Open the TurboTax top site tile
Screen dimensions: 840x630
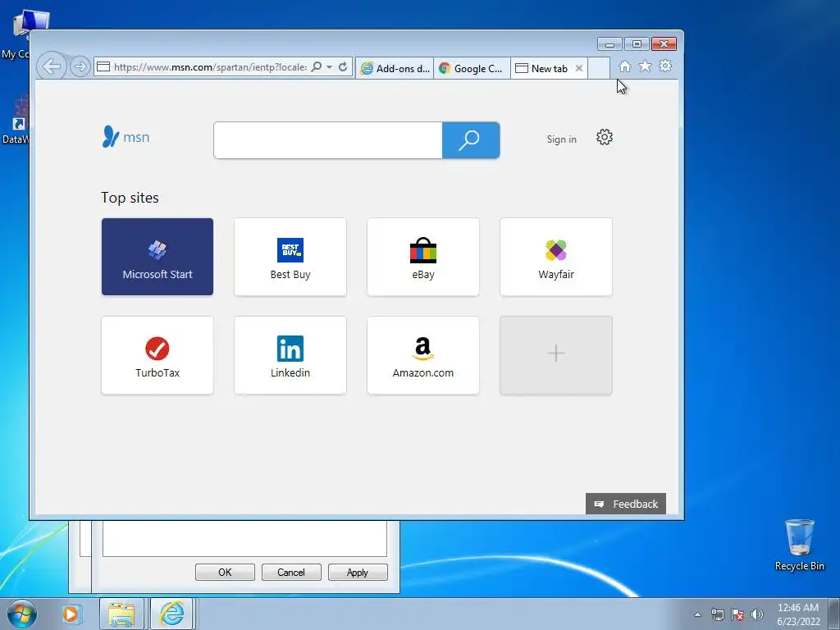(157, 355)
